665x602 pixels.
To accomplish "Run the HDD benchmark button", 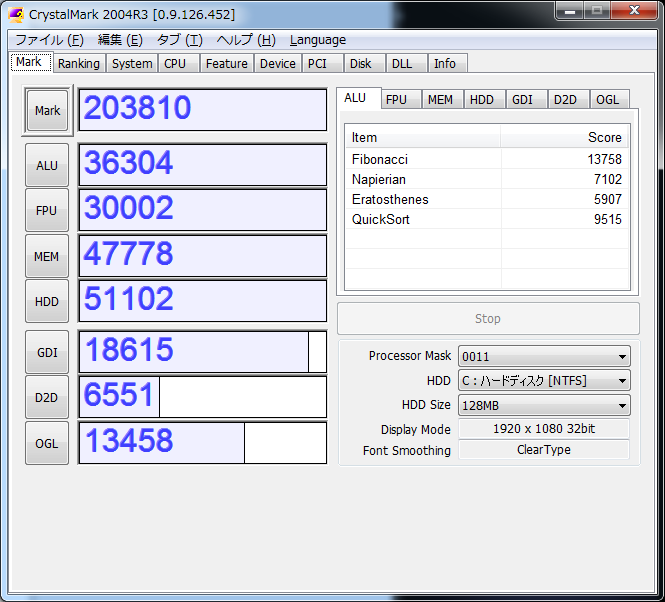I will point(47,301).
